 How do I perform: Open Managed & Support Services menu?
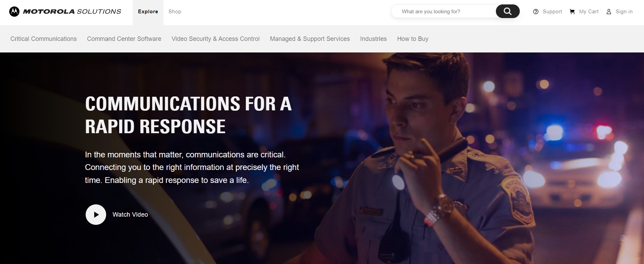(310, 39)
